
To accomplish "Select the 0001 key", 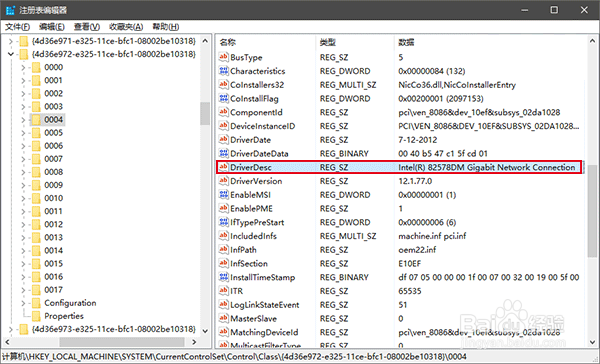I will 53,80.
